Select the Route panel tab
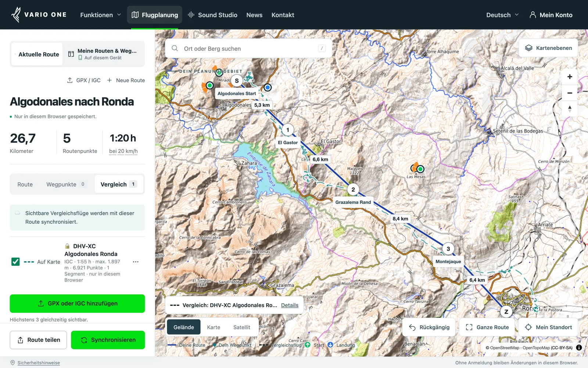Screen dimensions: 588x368 pyautogui.click(x=25, y=184)
